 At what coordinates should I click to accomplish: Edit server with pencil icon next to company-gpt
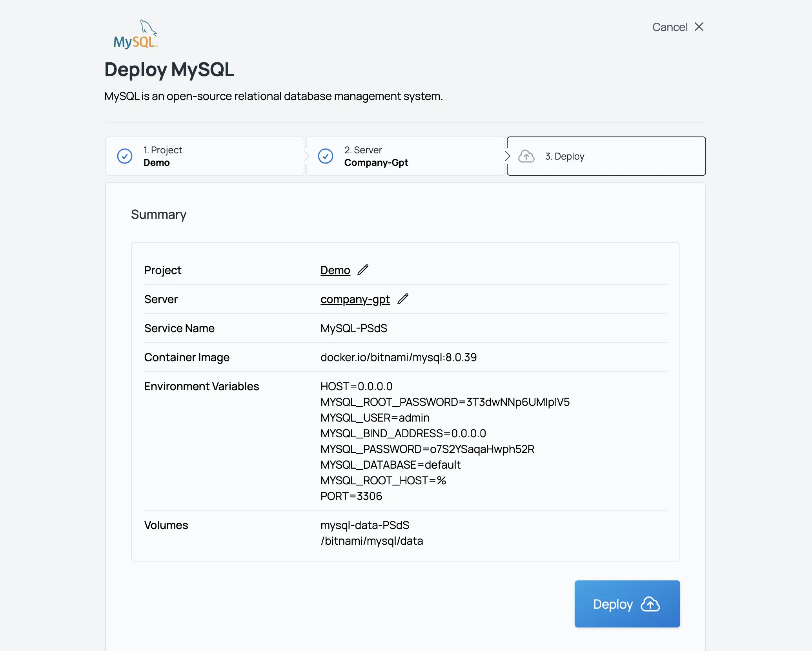point(403,299)
